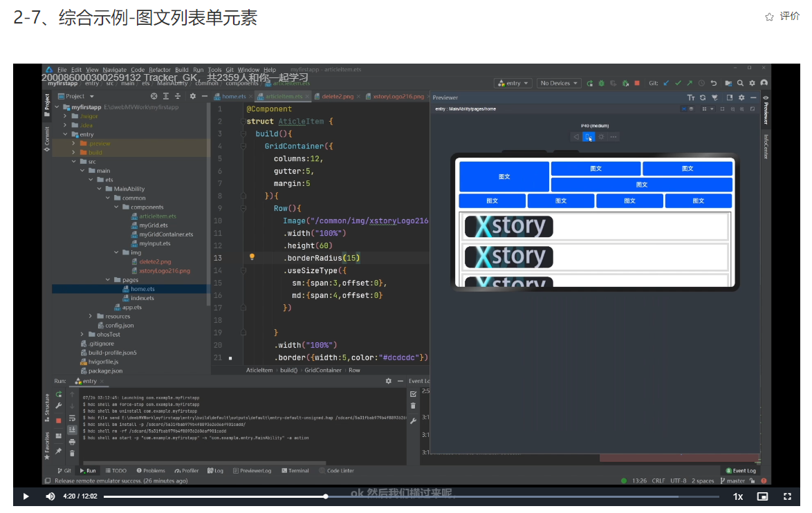Image resolution: width=812 pixels, height=513 pixels.
Task: Open Previewer panel settings gear
Action: point(741,97)
